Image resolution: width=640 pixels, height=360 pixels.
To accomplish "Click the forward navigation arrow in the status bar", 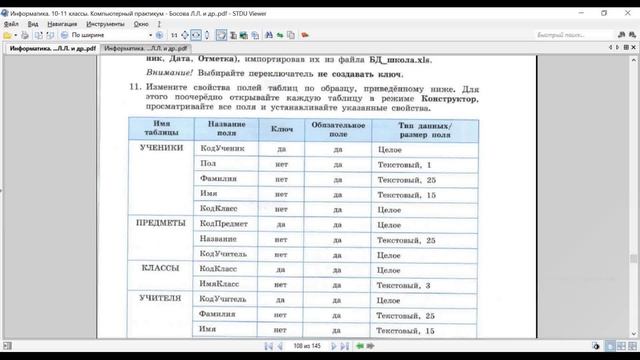I will point(371,346).
